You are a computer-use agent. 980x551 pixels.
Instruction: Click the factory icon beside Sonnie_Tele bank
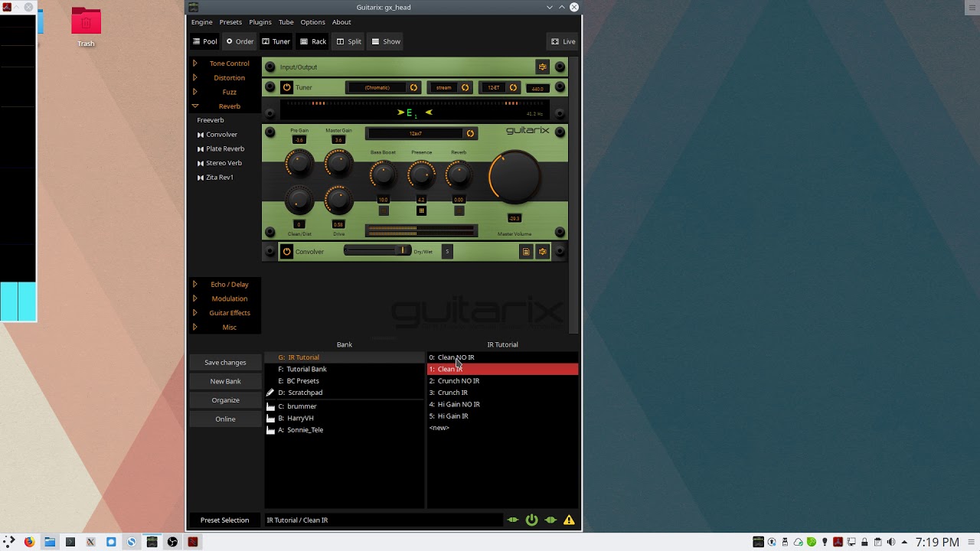coord(270,430)
